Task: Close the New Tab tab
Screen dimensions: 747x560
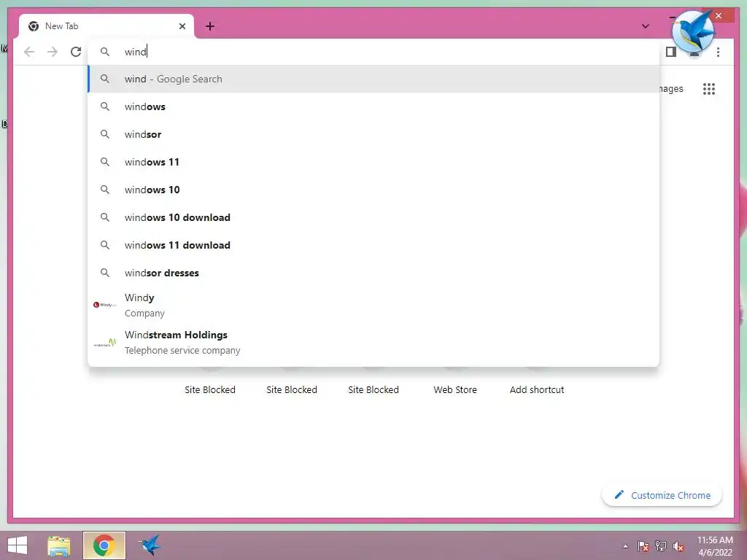Action: [182, 26]
